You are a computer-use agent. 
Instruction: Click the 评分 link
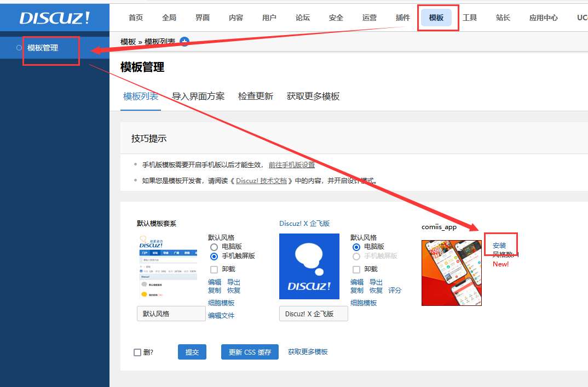(395, 290)
